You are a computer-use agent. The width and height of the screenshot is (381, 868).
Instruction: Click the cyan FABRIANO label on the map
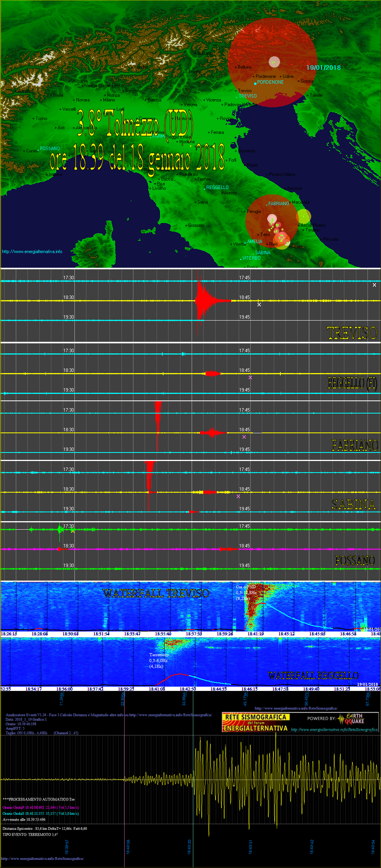278,204
